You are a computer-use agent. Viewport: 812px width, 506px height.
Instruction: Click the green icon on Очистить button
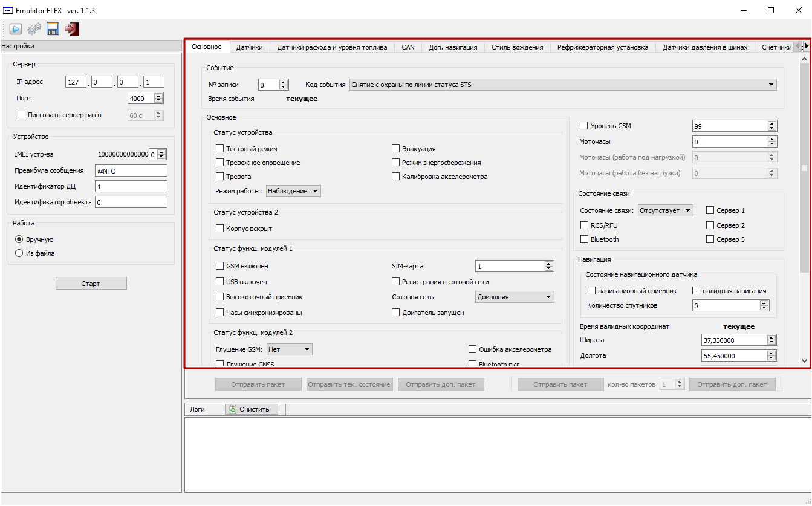[x=233, y=409]
